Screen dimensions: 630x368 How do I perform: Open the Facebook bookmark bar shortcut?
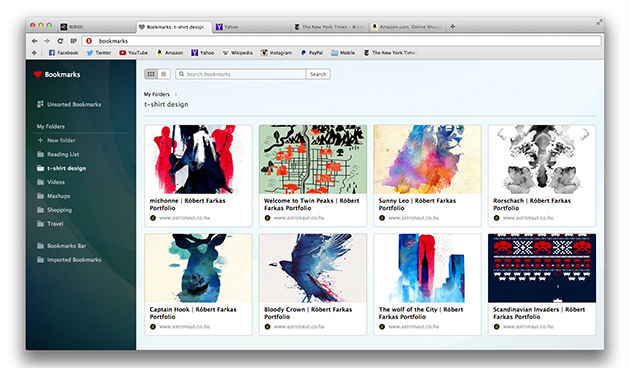point(63,53)
